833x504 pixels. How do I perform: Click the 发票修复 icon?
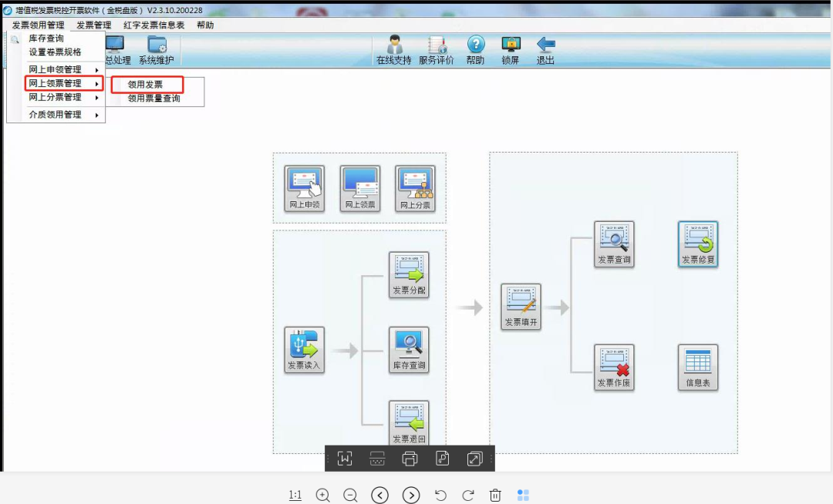tap(698, 244)
